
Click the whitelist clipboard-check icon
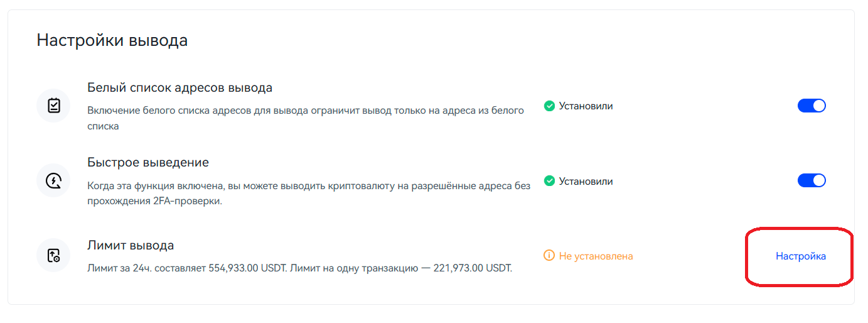coord(53,106)
